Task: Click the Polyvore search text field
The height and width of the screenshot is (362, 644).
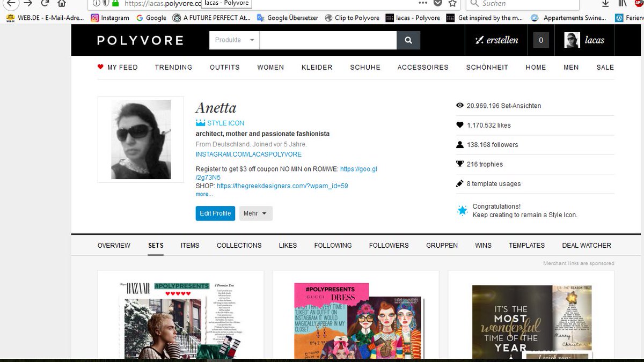Action: pos(328,40)
